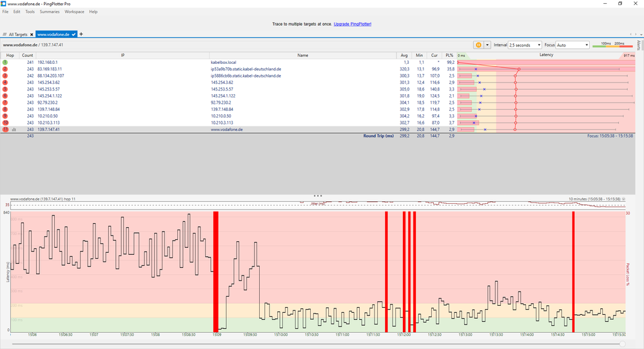
Task: Select hop 3 red circle icon
Action: click(5, 75)
